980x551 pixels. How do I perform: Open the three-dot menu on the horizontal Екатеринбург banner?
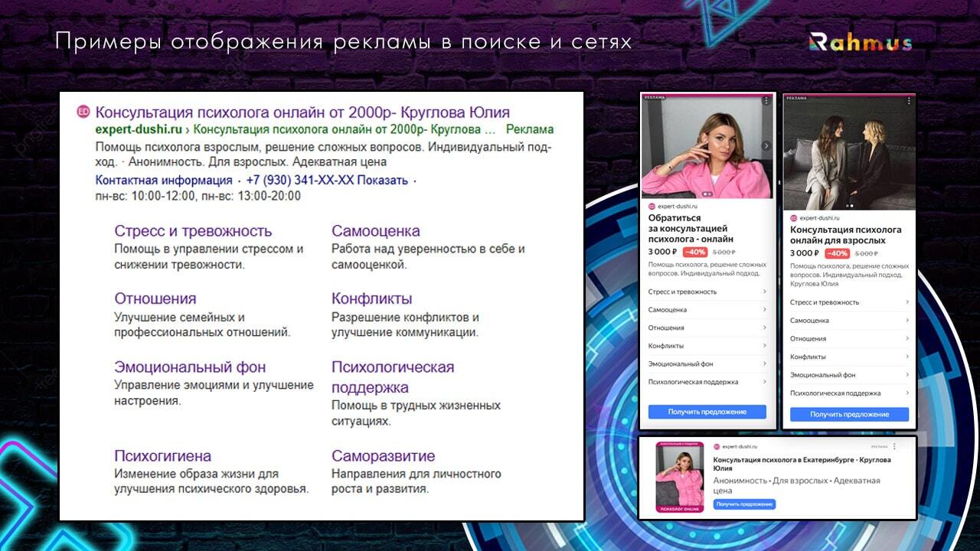894,446
